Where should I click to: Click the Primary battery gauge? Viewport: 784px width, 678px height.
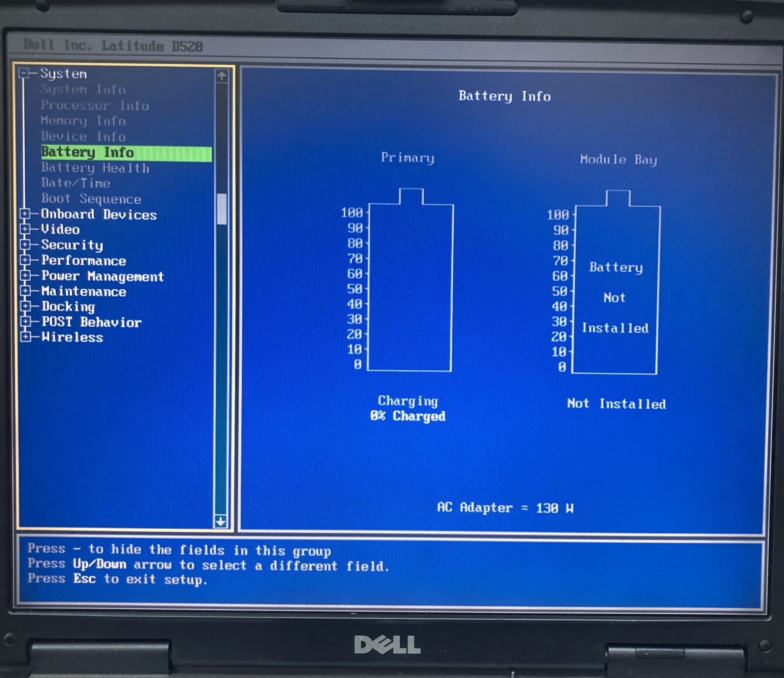410,280
